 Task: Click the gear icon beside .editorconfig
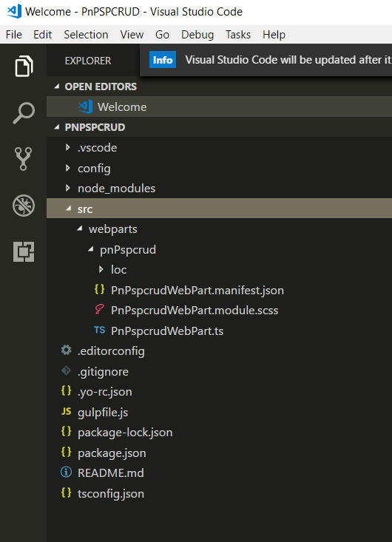click(66, 350)
